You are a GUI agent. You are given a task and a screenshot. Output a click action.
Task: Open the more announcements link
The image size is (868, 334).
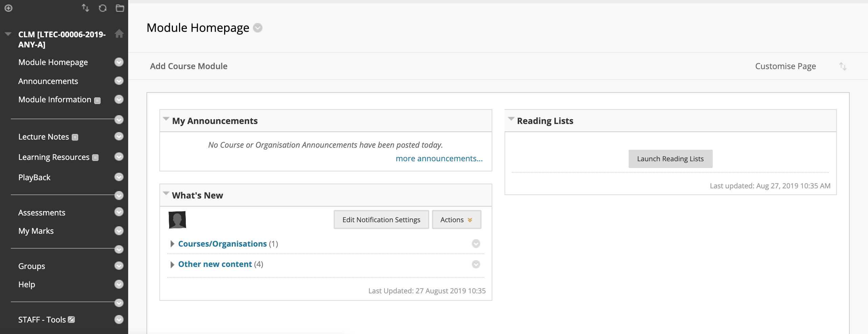point(439,159)
